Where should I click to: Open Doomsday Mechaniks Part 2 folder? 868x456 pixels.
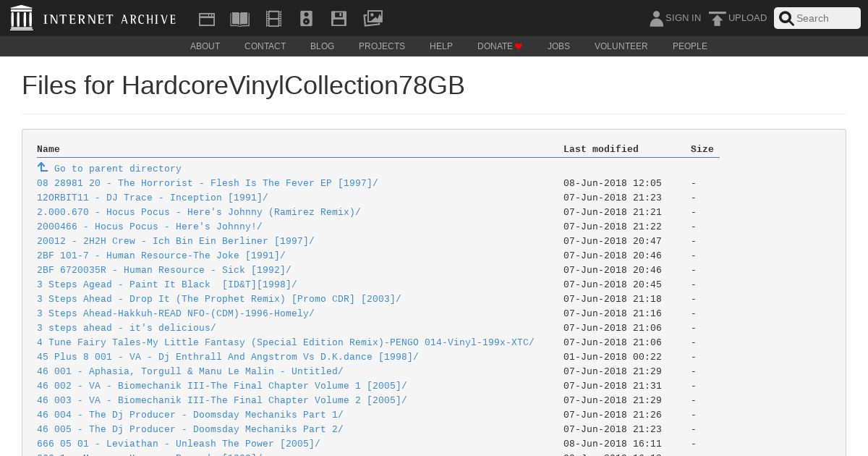pos(190,429)
